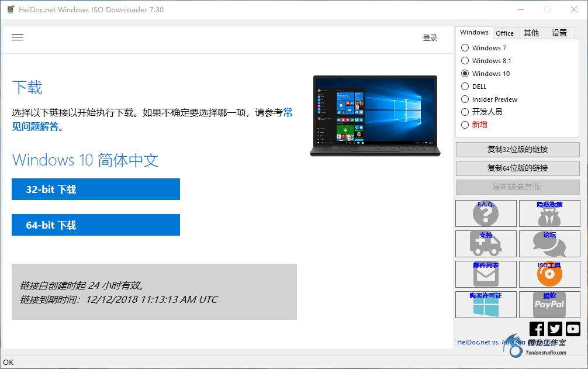The width and height of the screenshot is (588, 369).
Task: Open the ISO工具 disc icon
Action: [549, 274]
